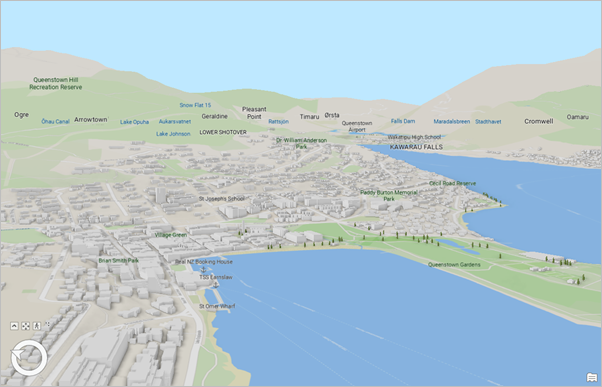This screenshot has height=387, width=602.
Task: Click the Queenstown Gardens label
Action: (454, 265)
